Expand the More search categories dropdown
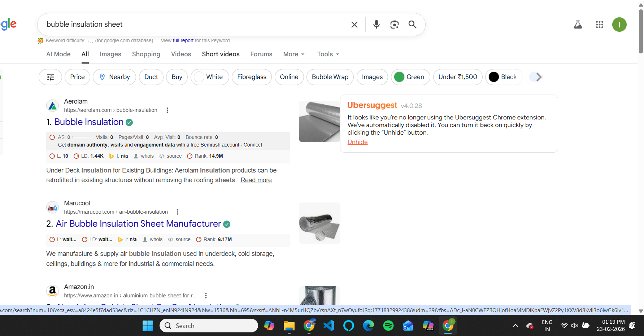Image resolution: width=644 pixels, height=336 pixels. point(294,54)
